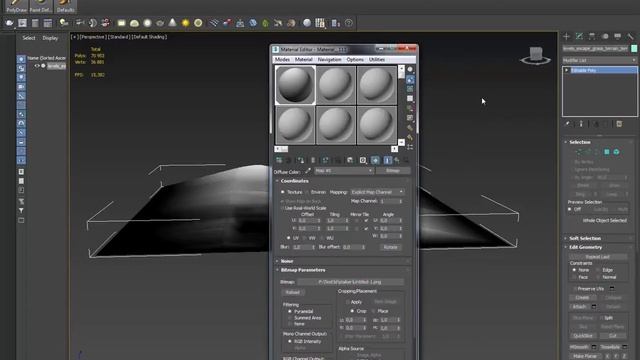Image resolution: width=640 pixels, height=360 pixels.
Task: Select Texture radio button in Coordinates
Action: point(282,192)
